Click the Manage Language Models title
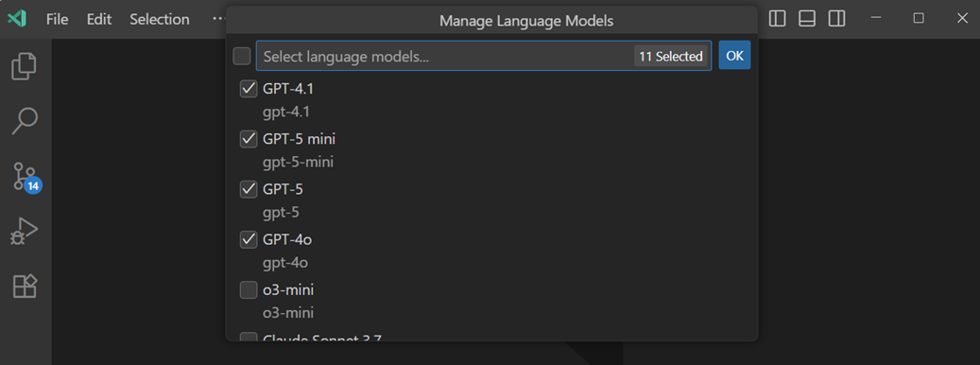The width and height of the screenshot is (980, 365). tap(526, 21)
